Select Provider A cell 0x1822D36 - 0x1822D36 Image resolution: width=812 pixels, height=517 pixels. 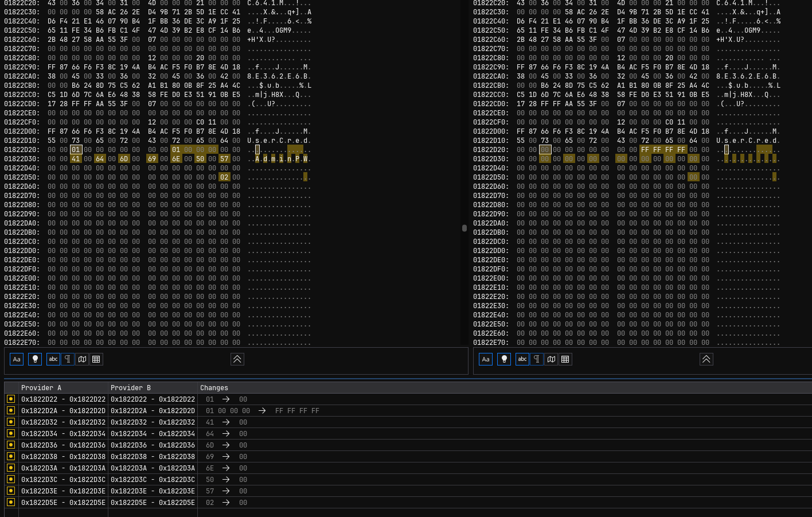tap(63, 445)
